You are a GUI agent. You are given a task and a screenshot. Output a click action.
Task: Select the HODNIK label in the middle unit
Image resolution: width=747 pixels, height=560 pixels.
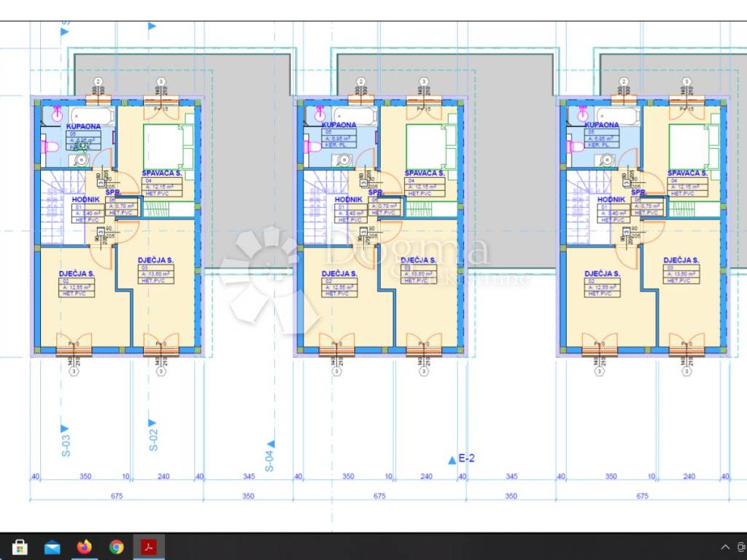tap(349, 199)
